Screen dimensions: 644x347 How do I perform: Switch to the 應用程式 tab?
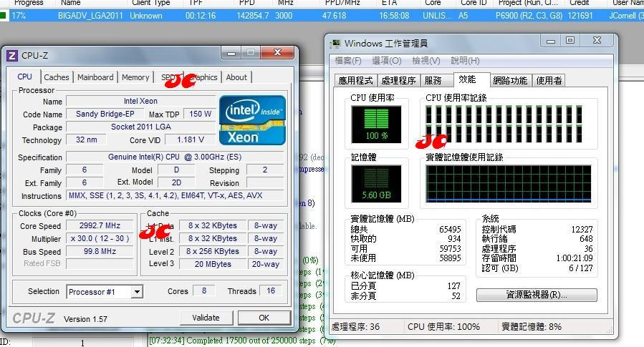(355, 80)
